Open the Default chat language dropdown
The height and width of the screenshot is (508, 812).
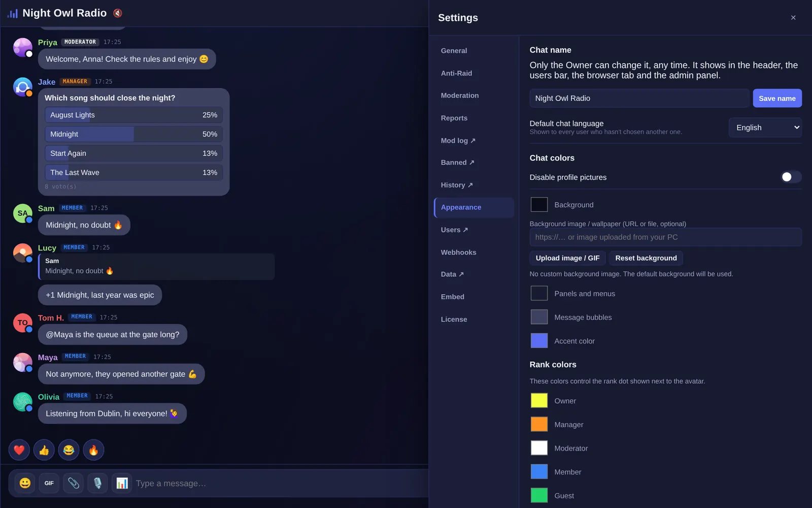coord(765,128)
